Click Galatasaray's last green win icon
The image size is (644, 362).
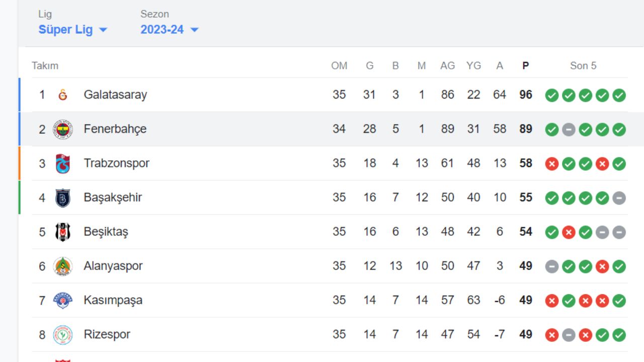619,95
